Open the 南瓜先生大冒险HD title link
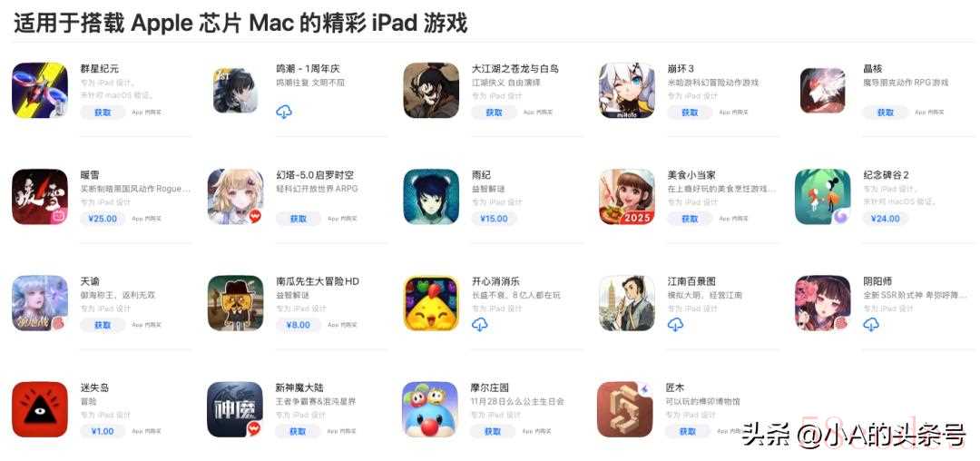 [x=318, y=281]
